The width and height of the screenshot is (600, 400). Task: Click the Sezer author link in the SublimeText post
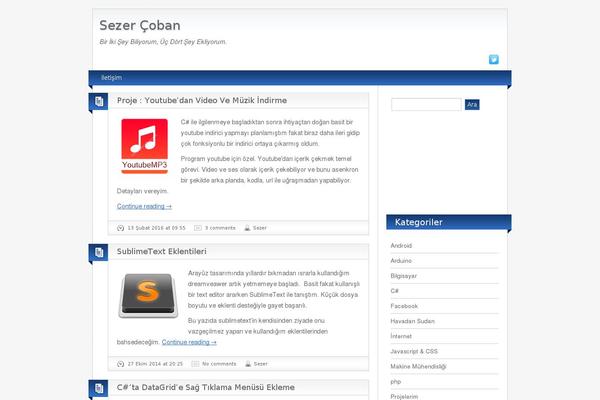(260, 364)
